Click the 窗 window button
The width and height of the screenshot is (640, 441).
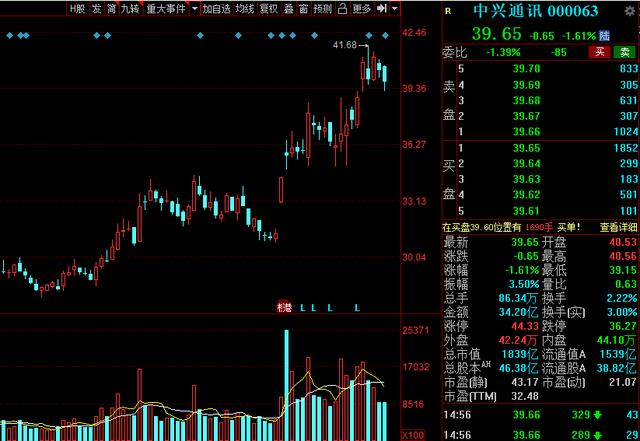pyautogui.click(x=303, y=9)
